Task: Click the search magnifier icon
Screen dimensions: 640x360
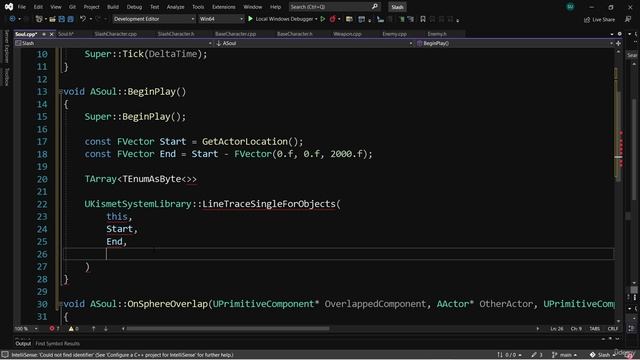Action: click(x=375, y=7)
